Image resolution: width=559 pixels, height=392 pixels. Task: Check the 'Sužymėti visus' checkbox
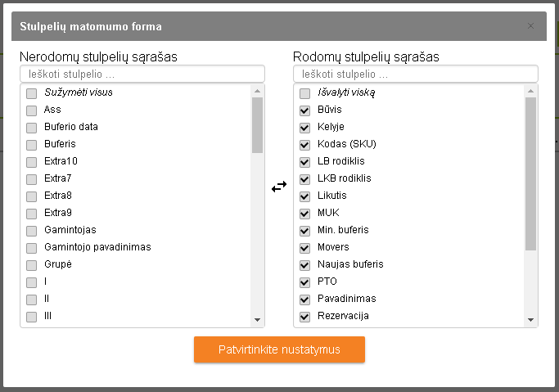tap(32, 93)
